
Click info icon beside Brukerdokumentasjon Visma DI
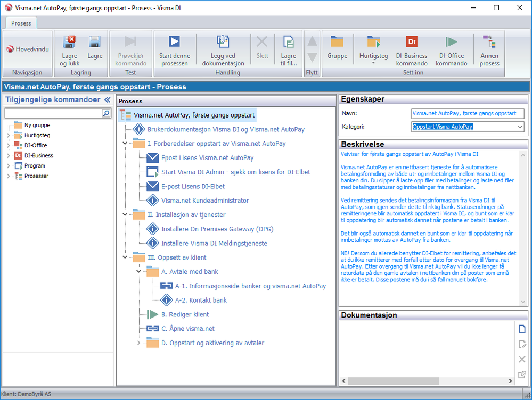[139, 129]
